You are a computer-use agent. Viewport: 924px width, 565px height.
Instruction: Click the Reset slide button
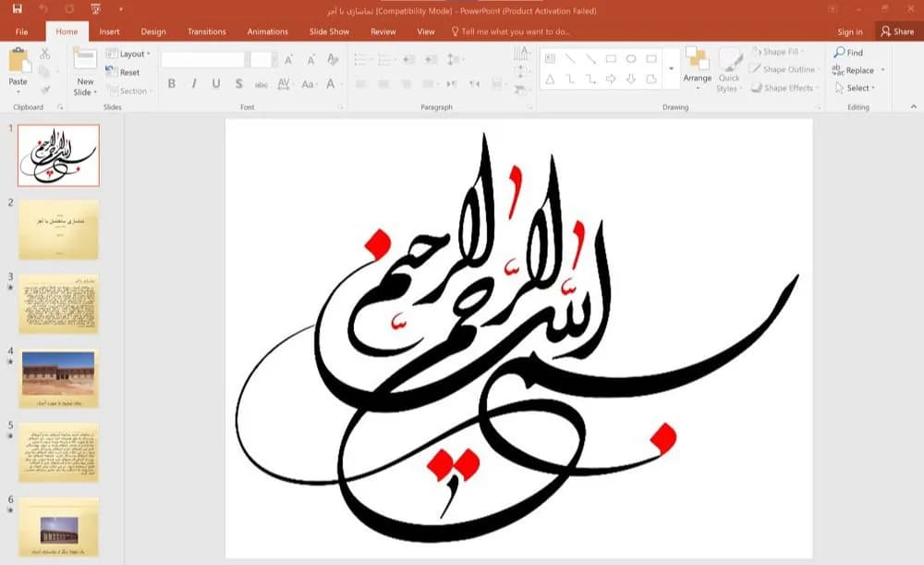[x=123, y=72]
